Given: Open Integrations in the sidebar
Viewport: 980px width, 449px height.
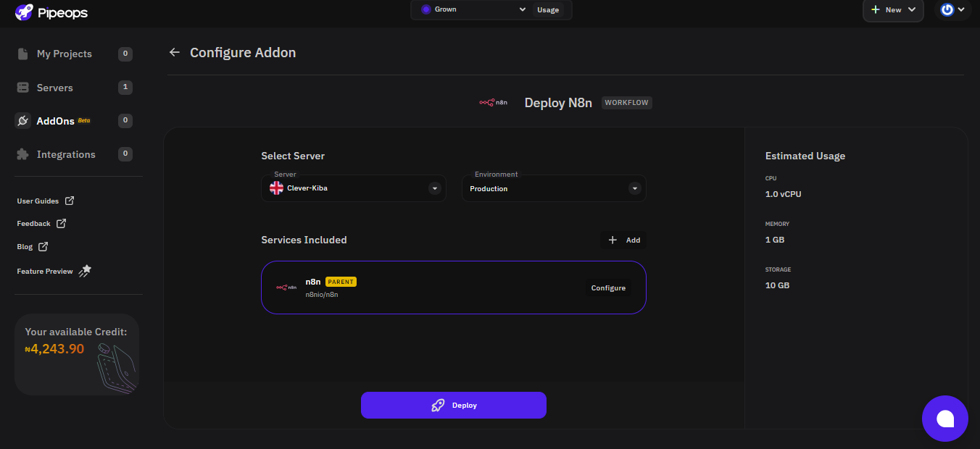Looking at the screenshot, I should tap(75, 154).
